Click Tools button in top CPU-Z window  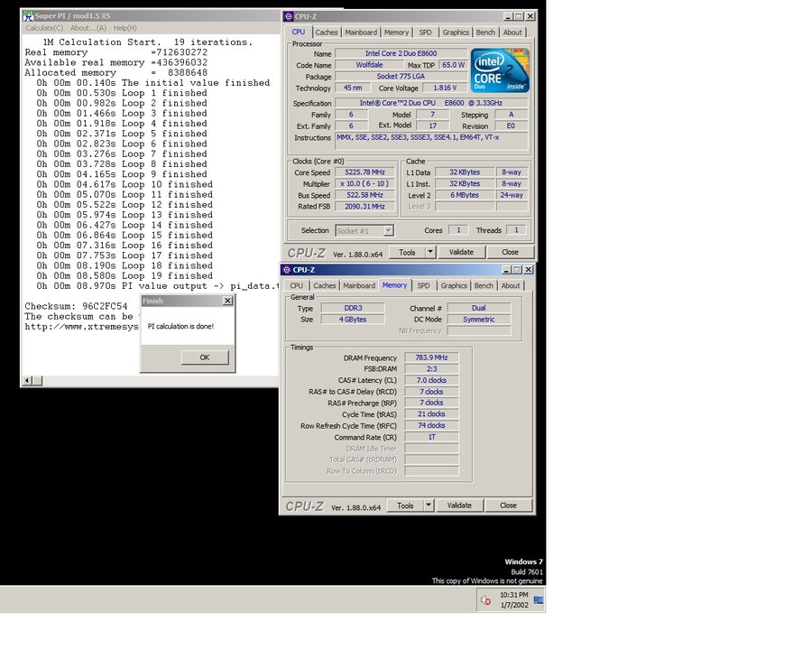point(407,253)
